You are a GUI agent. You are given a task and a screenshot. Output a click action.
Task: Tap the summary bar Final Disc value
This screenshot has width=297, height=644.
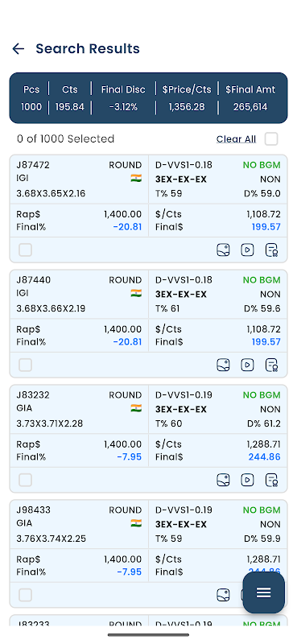pyautogui.click(x=123, y=107)
